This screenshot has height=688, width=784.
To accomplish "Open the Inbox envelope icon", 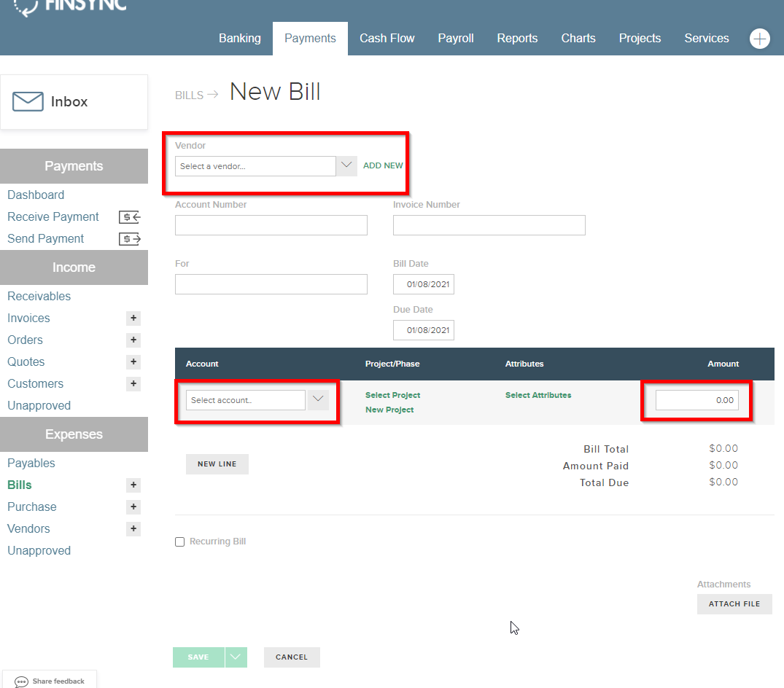I will point(28,101).
